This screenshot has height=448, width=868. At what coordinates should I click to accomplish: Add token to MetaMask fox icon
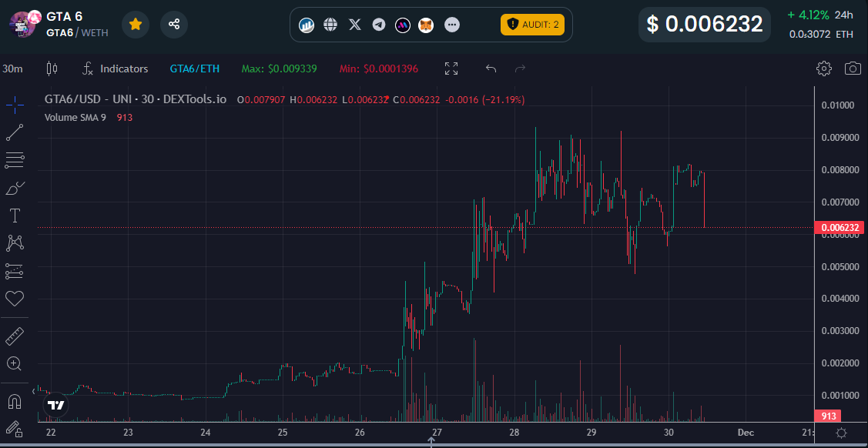pyautogui.click(x=426, y=25)
